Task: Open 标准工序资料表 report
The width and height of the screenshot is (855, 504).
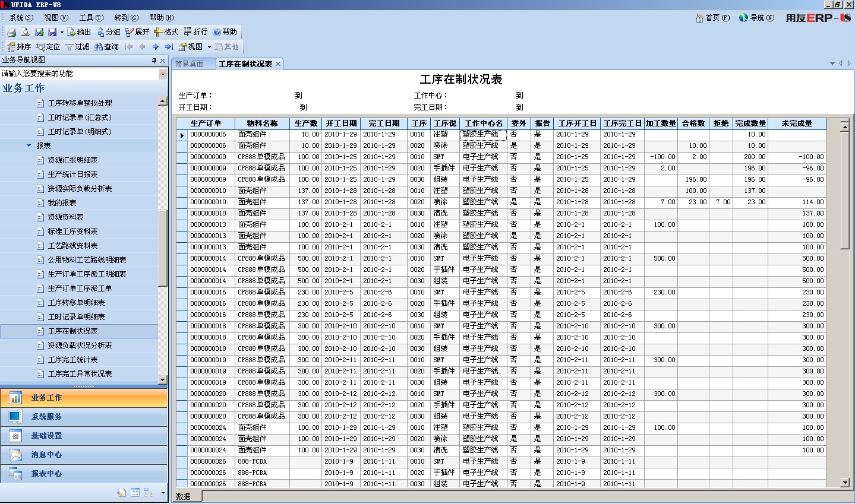Action: click(72, 232)
